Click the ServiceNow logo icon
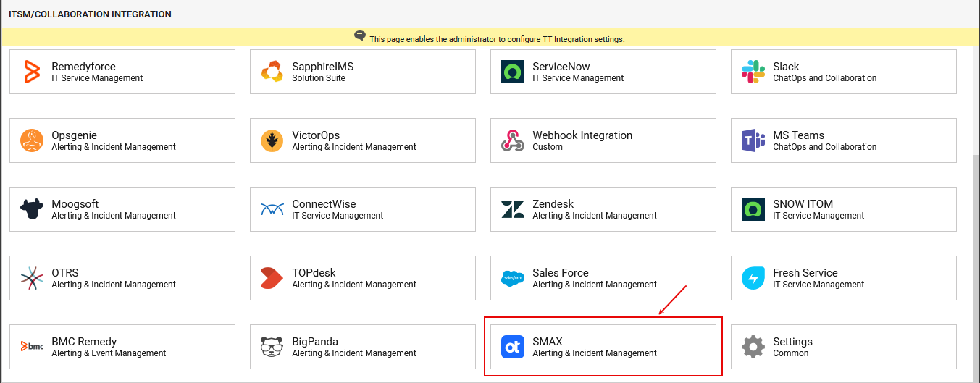 [x=512, y=72]
